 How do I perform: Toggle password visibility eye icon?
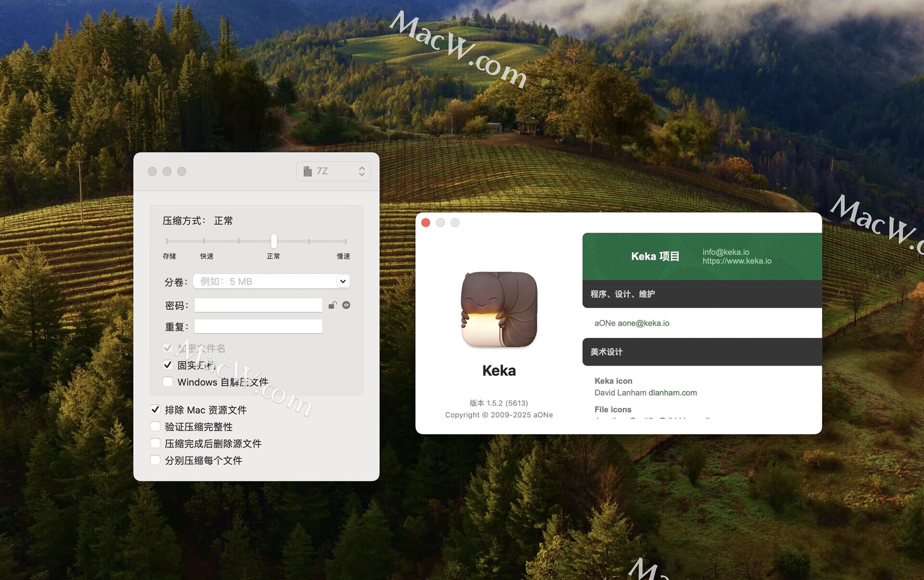click(346, 305)
